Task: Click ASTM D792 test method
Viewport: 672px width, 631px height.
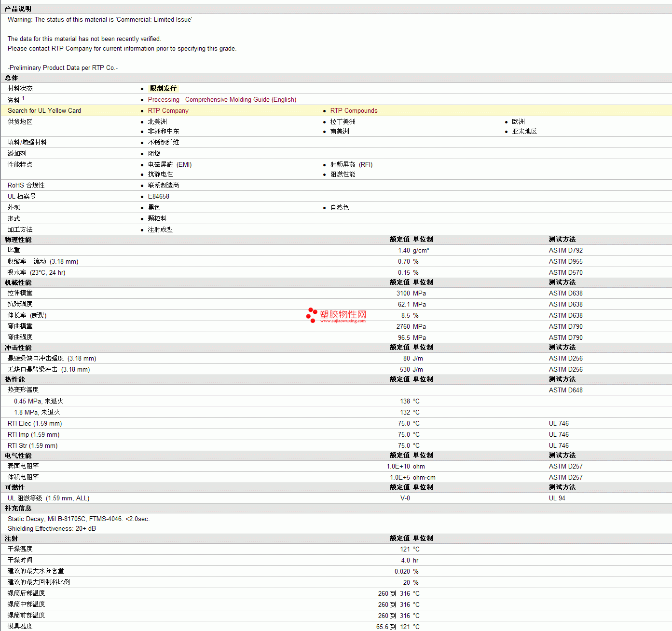Action: (x=565, y=251)
